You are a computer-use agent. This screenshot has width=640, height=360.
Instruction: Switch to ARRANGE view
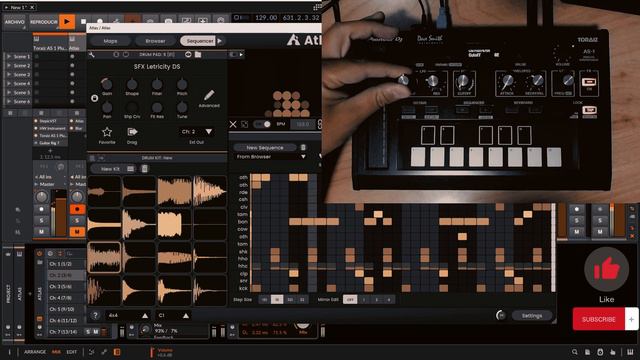click(x=35, y=352)
